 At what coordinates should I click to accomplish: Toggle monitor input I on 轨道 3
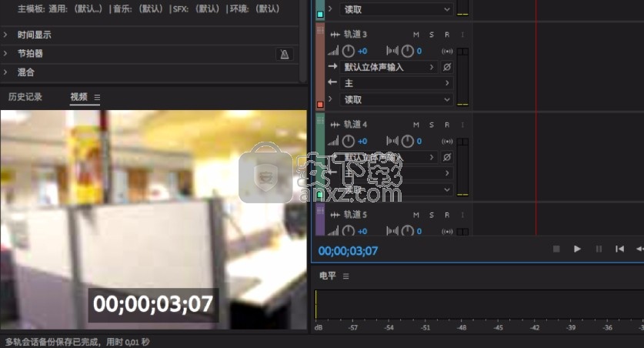click(x=462, y=35)
